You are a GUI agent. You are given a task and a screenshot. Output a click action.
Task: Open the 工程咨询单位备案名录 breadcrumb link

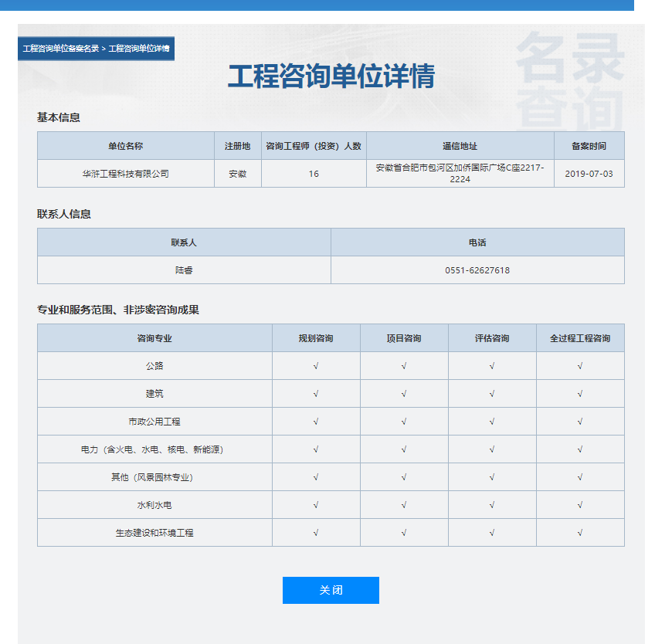60,49
